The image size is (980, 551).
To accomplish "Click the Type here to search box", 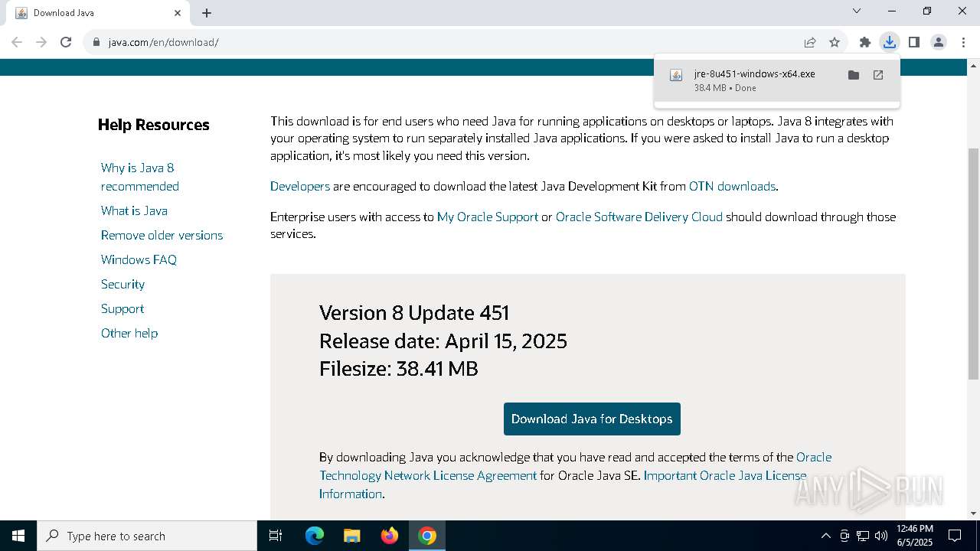I will 147,536.
